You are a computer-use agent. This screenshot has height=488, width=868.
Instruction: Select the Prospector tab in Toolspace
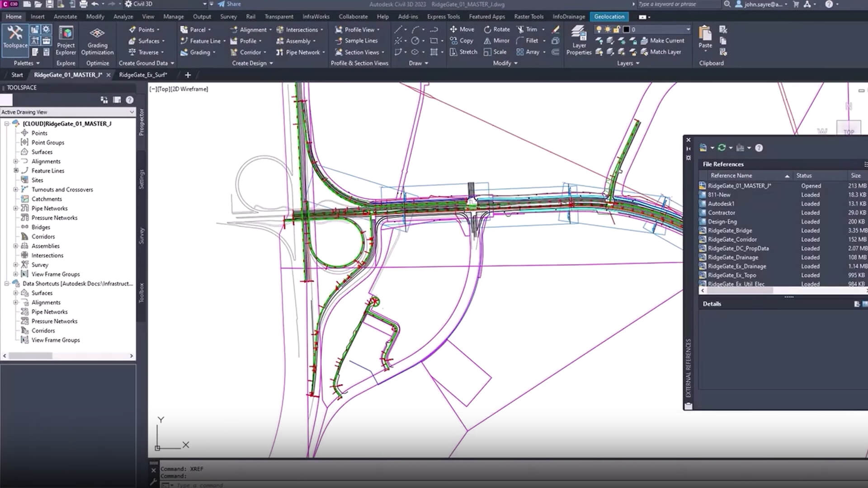pyautogui.click(x=142, y=122)
